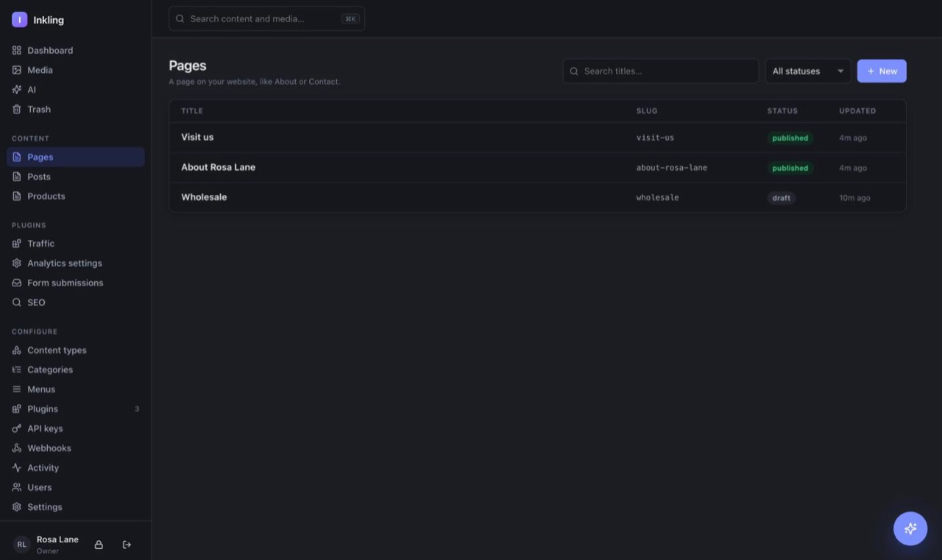
Task: Click the Menus hamburger icon
Action: pos(17,389)
